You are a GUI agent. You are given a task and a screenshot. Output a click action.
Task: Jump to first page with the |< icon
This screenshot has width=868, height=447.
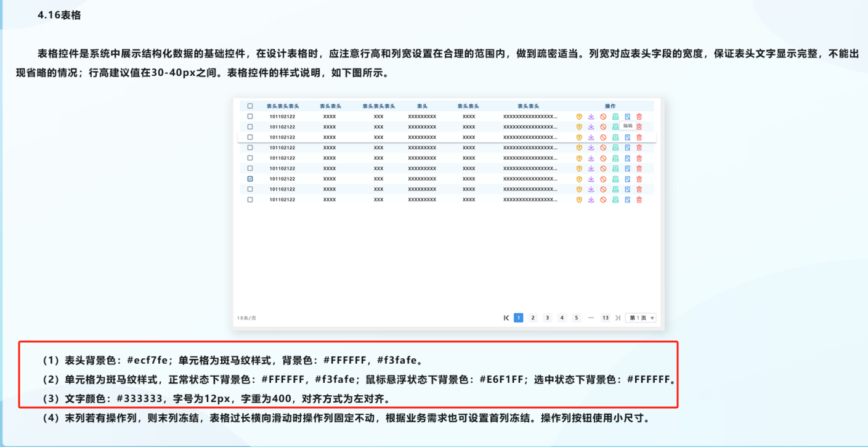coord(506,318)
